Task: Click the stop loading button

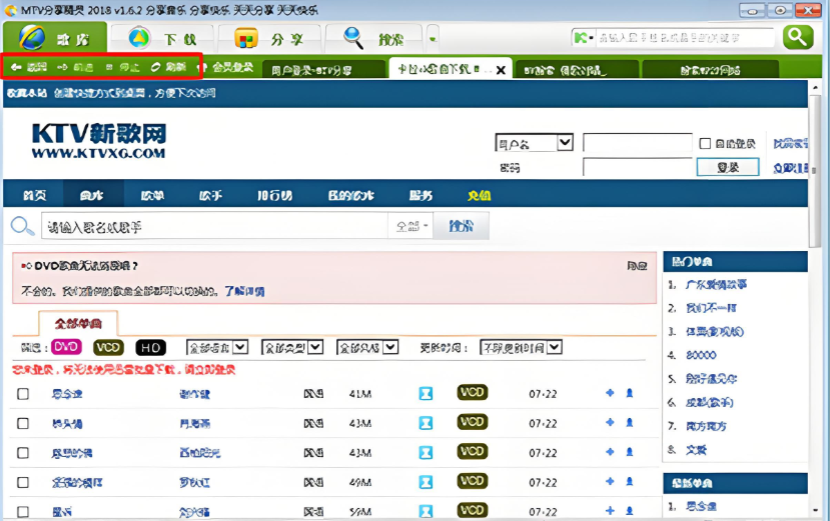Action: (x=122, y=67)
